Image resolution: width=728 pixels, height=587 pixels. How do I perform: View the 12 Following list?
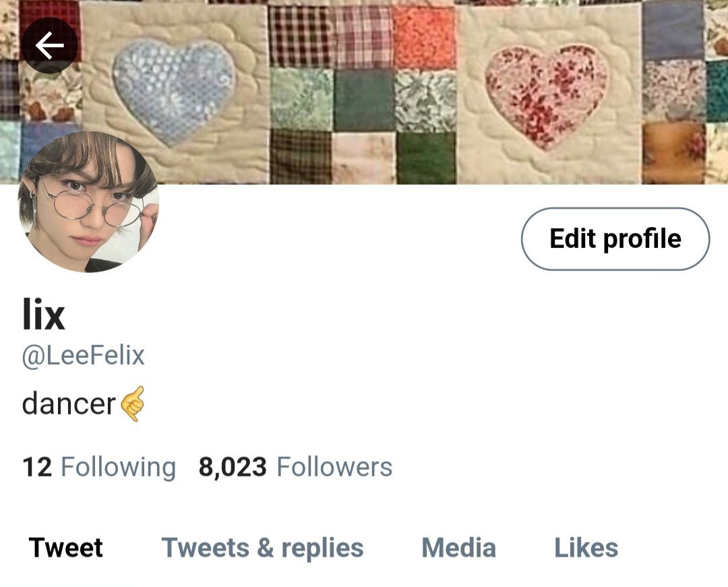(99, 467)
